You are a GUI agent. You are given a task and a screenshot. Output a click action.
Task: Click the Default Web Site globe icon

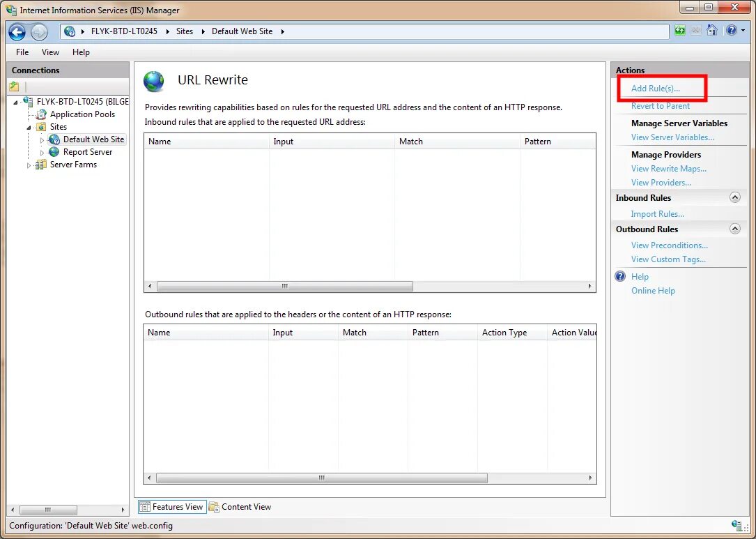(x=54, y=139)
